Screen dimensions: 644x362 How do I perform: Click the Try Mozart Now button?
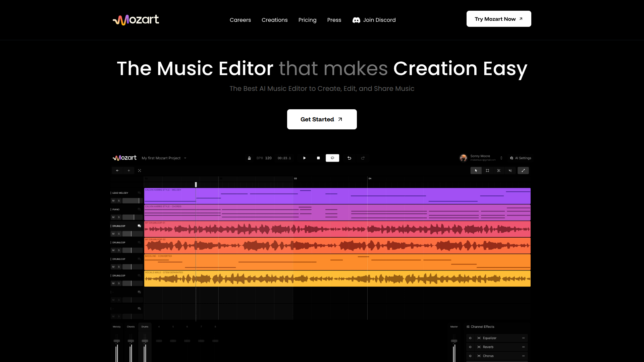coord(498,19)
